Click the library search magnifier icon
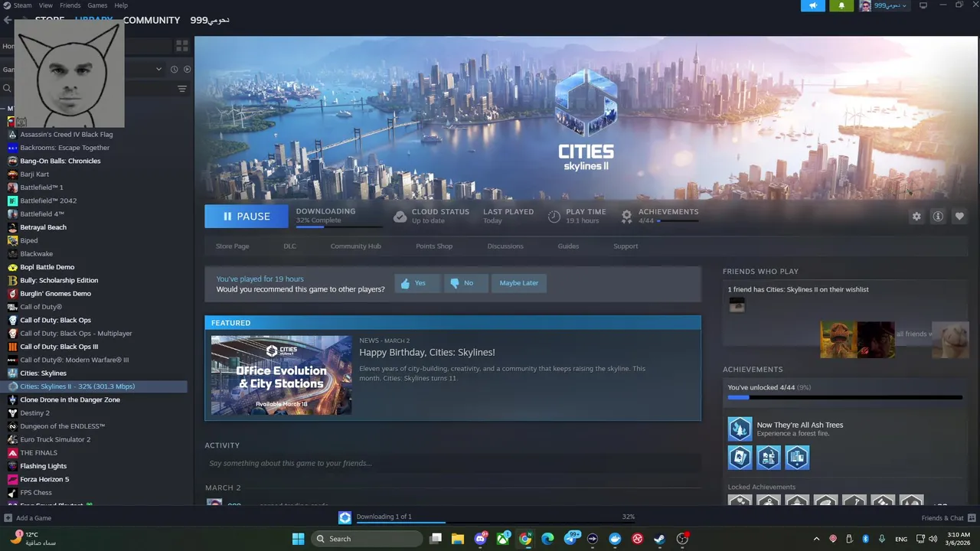The image size is (980, 551). tap(7, 89)
